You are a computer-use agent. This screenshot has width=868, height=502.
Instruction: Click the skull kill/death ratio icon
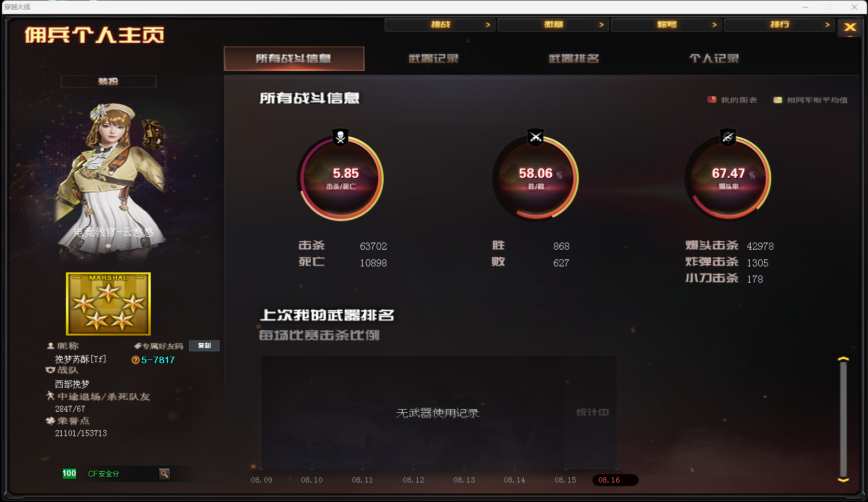click(340, 137)
